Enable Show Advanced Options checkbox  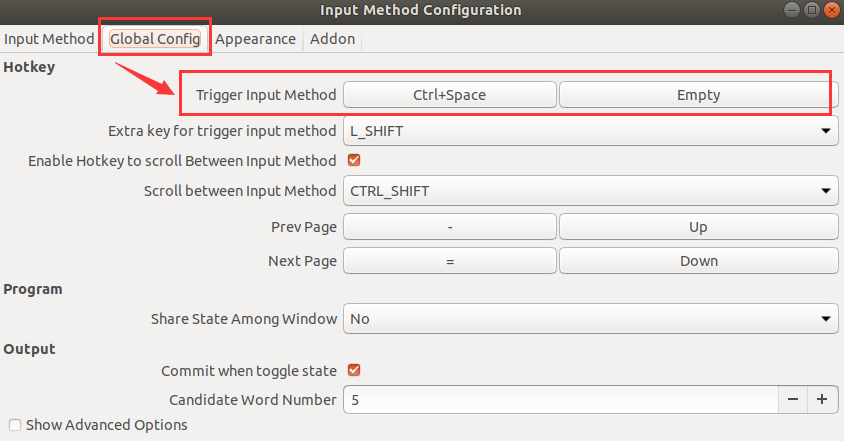14,425
